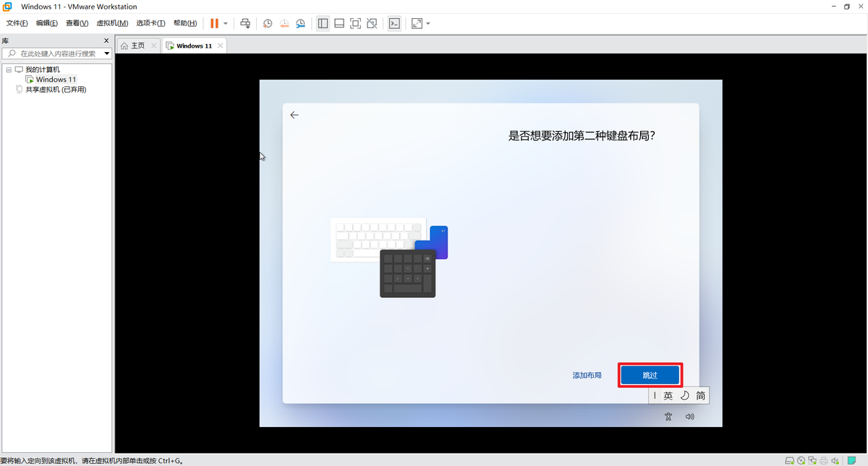Take a snapshot of this virtual machine
The image size is (868, 466).
(x=268, y=23)
